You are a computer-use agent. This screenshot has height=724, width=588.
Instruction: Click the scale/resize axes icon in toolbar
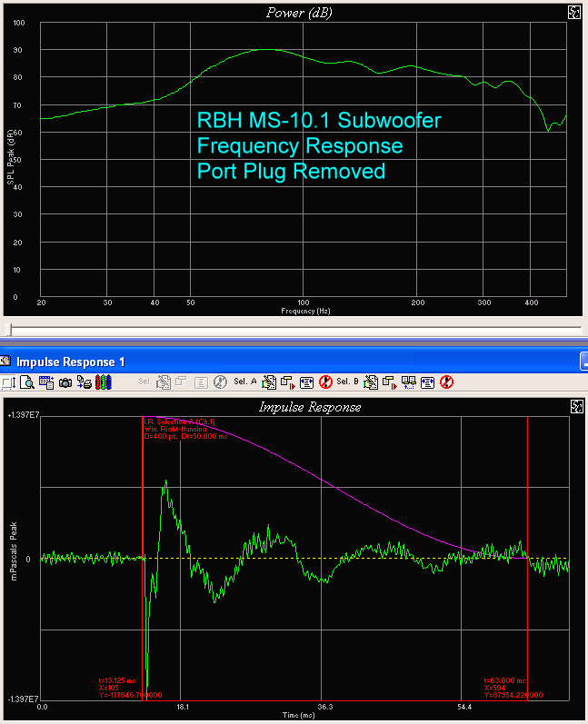tap(9, 382)
